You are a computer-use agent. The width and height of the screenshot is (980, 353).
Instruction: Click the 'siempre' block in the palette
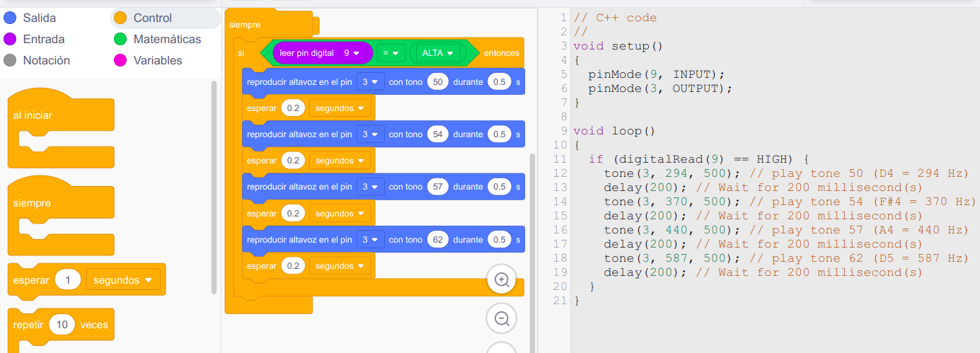click(x=33, y=203)
